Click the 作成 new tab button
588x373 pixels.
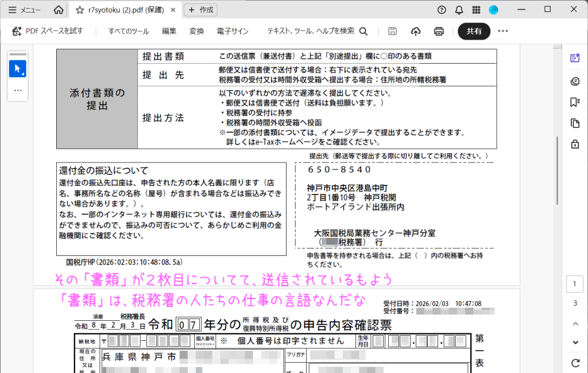click(200, 10)
